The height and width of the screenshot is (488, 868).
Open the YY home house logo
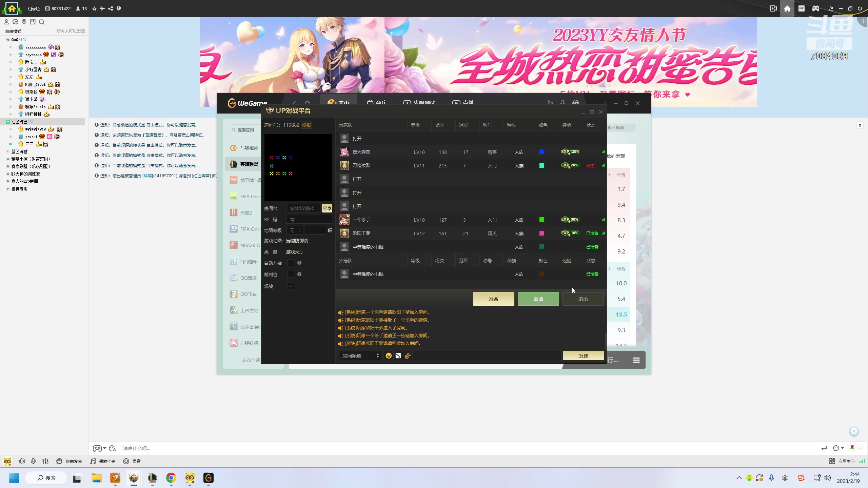coord(12,8)
